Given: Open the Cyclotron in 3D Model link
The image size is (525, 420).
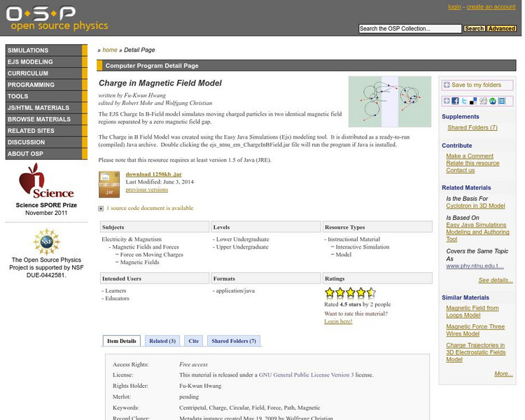Looking at the screenshot, I should coord(475,206).
